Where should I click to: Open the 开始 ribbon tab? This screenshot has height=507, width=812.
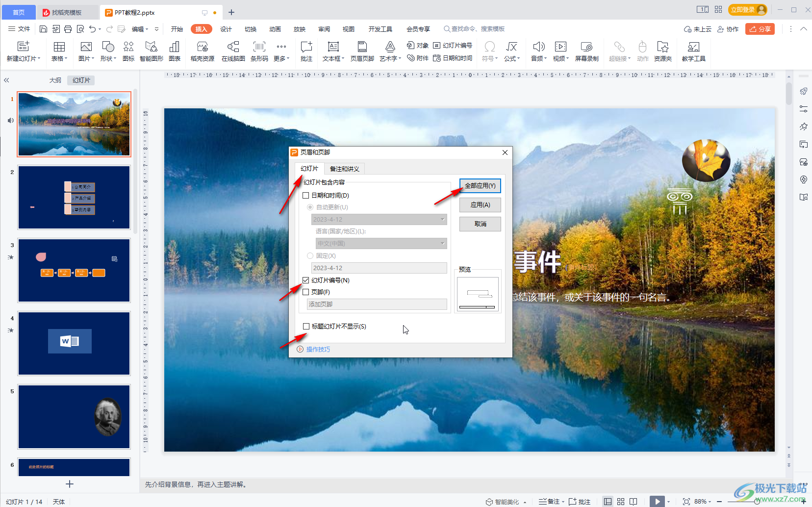[177, 29]
